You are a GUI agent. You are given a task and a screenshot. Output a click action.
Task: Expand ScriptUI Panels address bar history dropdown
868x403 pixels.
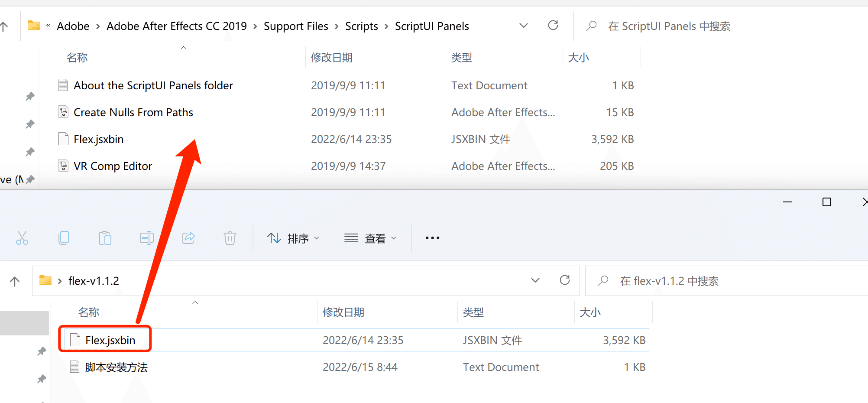pyautogui.click(x=524, y=26)
